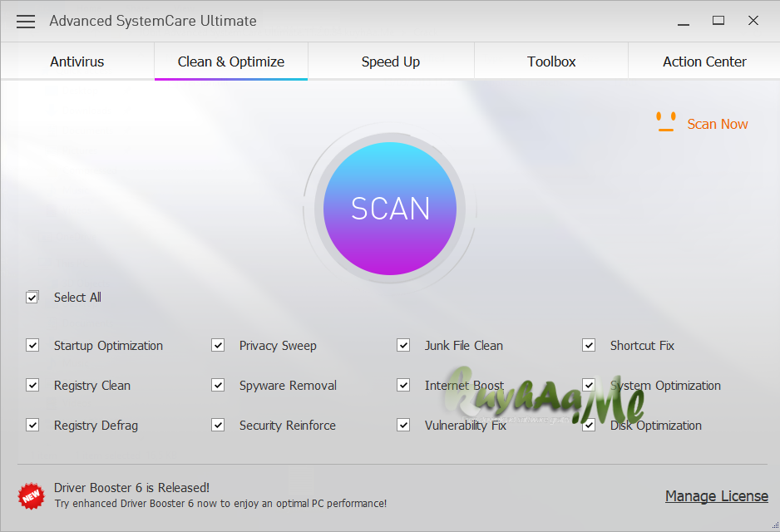Uncheck Registry Defrag checkbox
This screenshot has width=780, height=532.
(32, 425)
